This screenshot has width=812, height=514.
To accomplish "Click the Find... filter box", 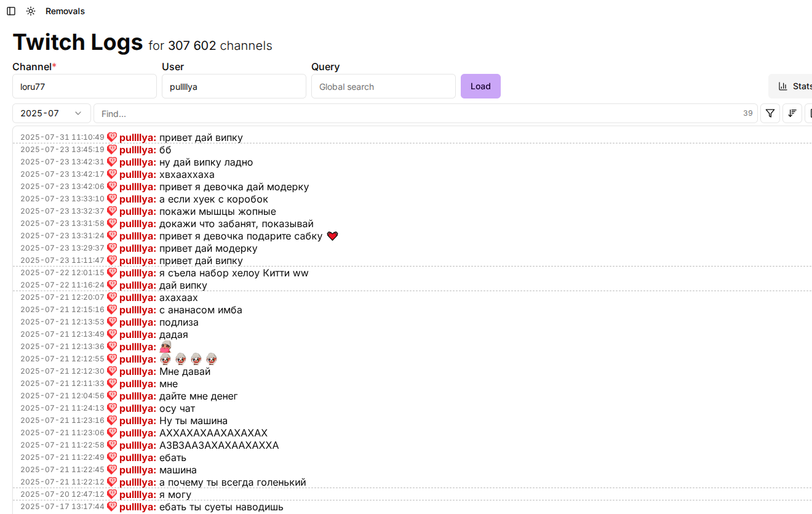I will tap(426, 113).
